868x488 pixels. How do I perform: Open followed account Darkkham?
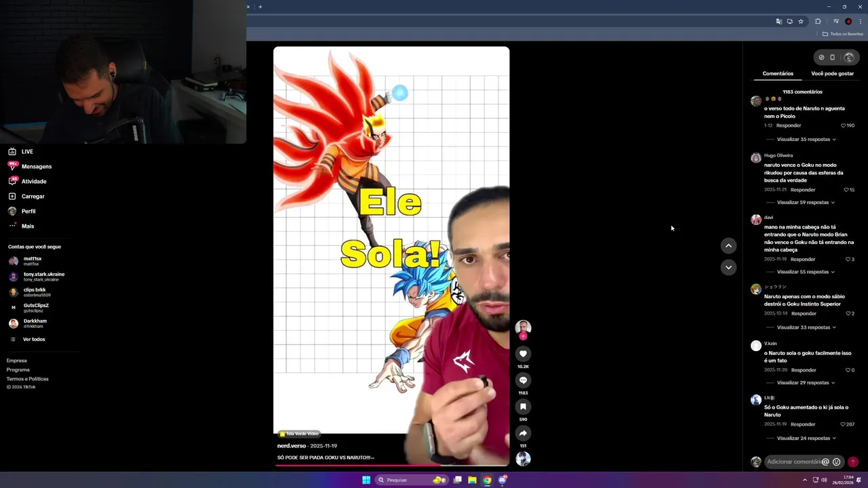(28, 323)
